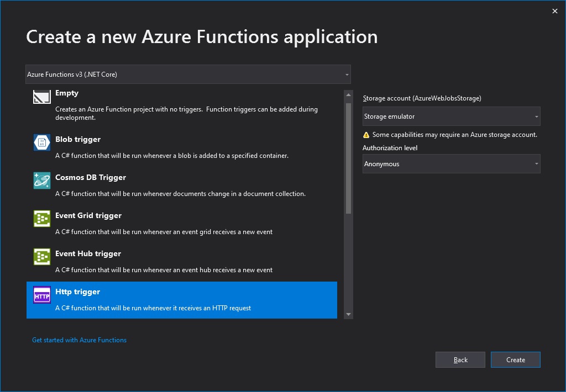This screenshot has height=392, width=566.
Task: Click the Cosmos DB Trigger icon
Action: pos(42,181)
